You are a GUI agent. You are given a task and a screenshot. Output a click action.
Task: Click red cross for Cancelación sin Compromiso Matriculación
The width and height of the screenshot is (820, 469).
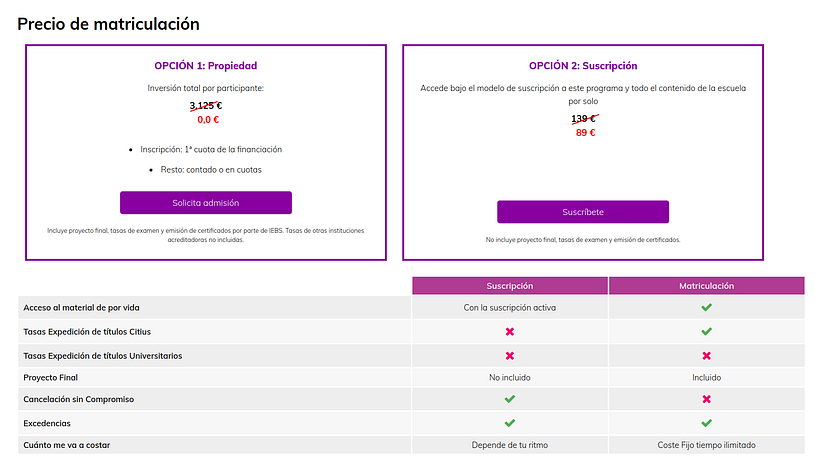(x=706, y=399)
